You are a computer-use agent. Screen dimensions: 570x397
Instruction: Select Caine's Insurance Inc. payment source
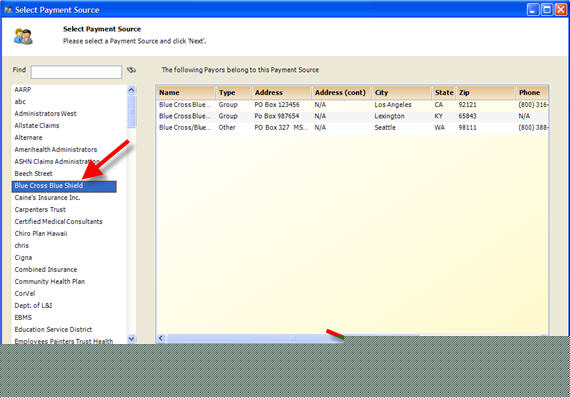pyautogui.click(x=47, y=197)
